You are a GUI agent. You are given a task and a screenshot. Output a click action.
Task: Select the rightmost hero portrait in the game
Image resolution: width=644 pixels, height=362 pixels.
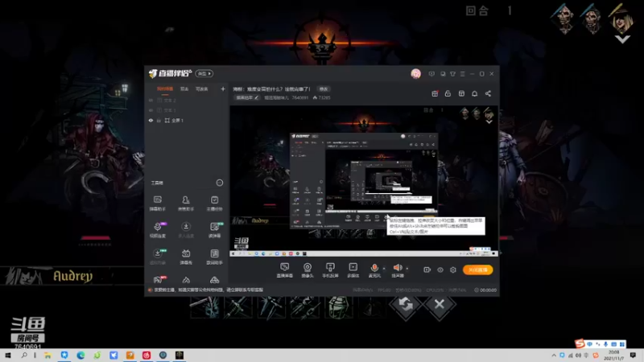[x=621, y=19]
